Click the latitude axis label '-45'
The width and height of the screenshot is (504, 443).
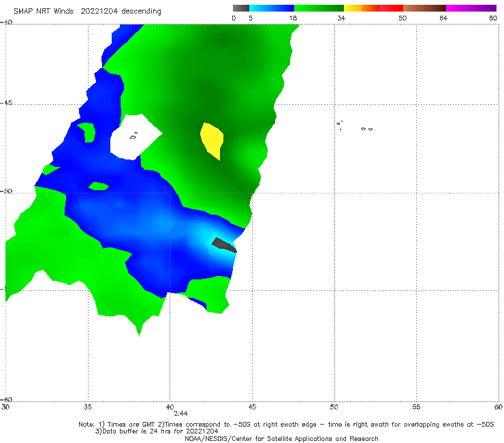pos(6,103)
